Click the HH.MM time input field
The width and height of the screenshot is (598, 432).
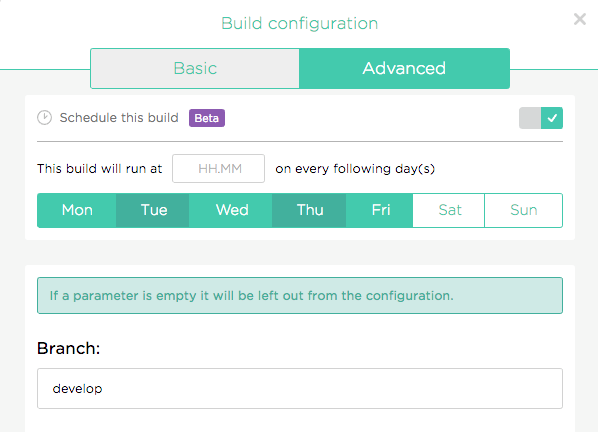click(x=218, y=169)
